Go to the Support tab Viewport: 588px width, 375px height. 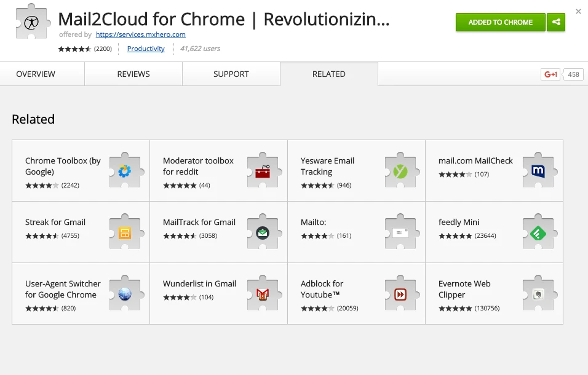point(231,74)
